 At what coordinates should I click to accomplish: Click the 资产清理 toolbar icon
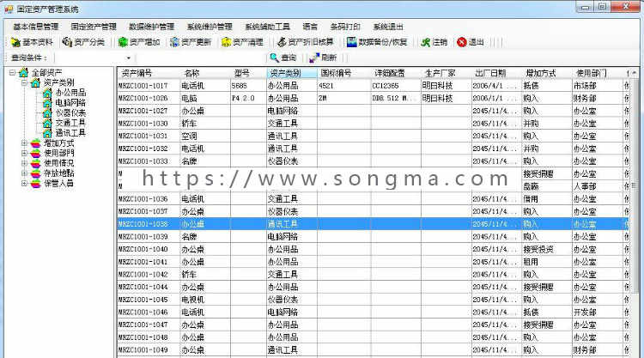[227, 42]
